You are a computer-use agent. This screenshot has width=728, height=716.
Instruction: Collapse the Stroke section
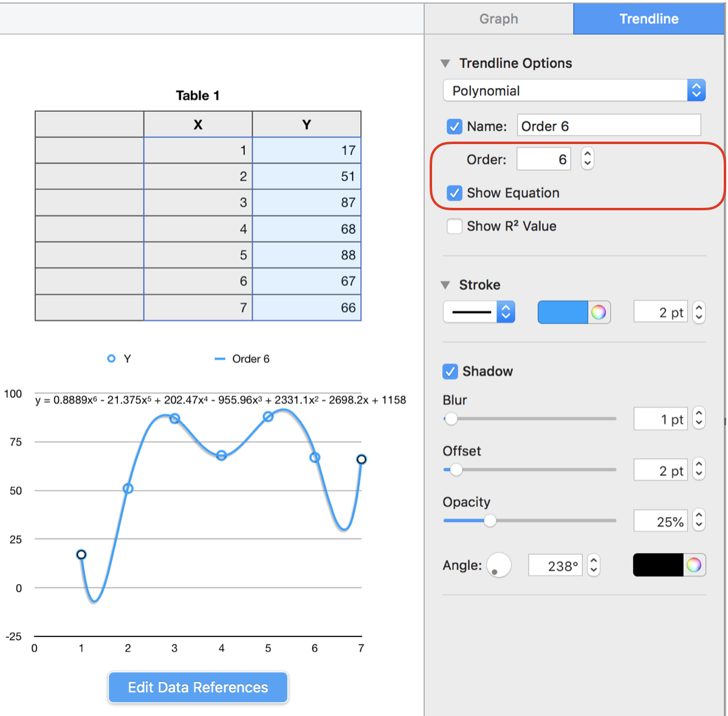[445, 284]
